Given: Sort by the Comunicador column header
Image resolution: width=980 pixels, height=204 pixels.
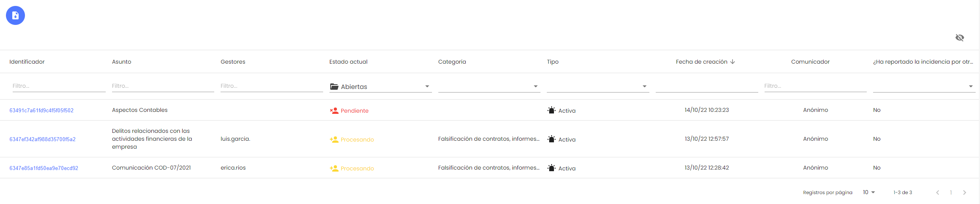Looking at the screenshot, I should tap(810, 62).
